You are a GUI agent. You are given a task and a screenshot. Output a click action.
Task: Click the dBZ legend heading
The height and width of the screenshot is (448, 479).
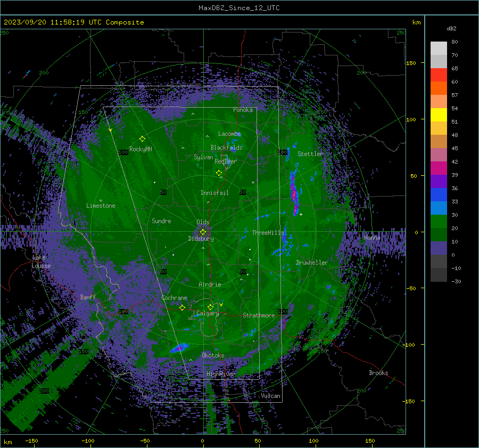tap(451, 29)
